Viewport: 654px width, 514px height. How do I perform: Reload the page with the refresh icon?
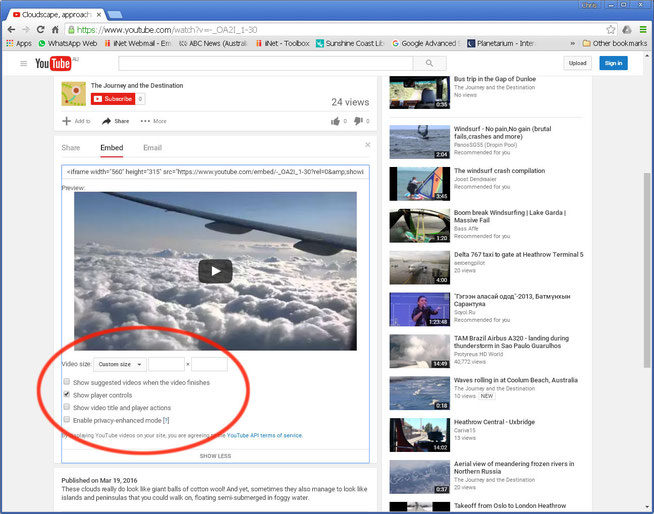click(x=40, y=30)
